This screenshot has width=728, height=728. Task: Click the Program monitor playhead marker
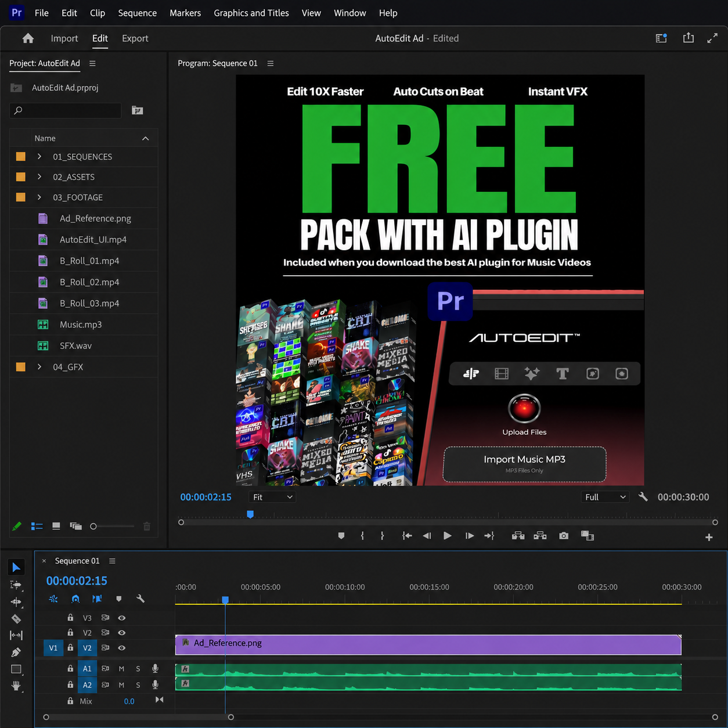coord(250,514)
